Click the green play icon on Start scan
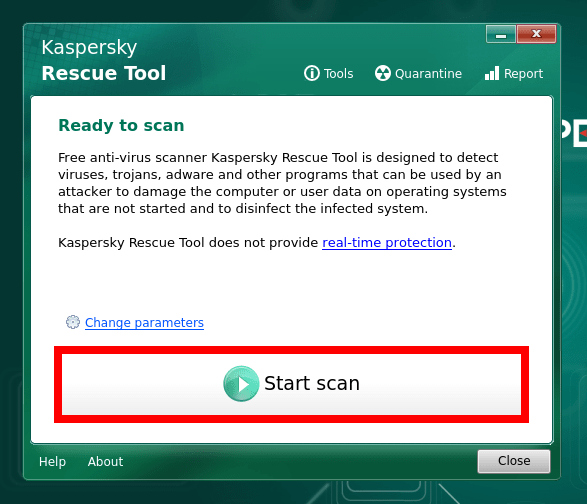Screen dimensions: 587x504 tap(241, 384)
